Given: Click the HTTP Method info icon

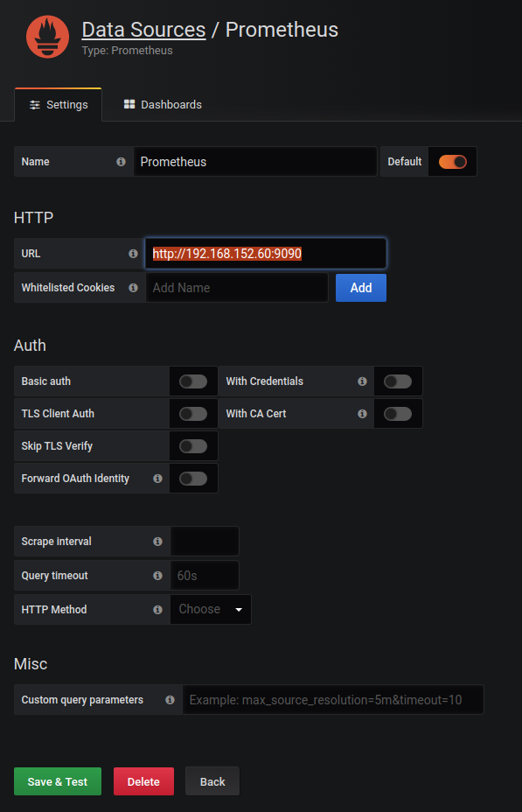Looking at the screenshot, I should [157, 610].
